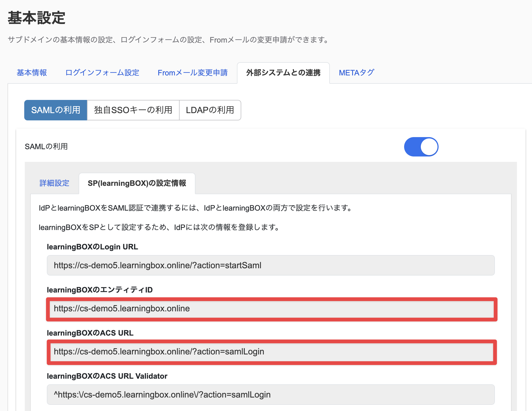Click the learningBOXのエンティティID field
Screen dimensions: 532x411
coord(271,309)
